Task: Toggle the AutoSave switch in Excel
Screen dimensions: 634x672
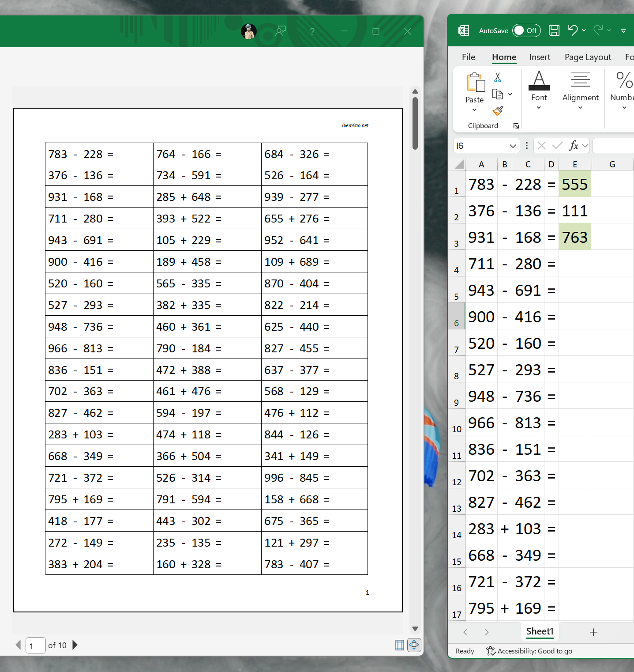Action: point(526,30)
